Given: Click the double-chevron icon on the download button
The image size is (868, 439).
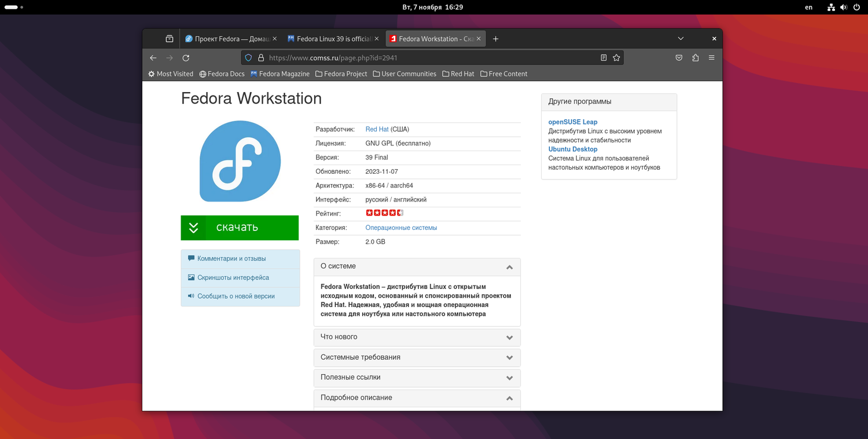Looking at the screenshot, I should 193,228.
